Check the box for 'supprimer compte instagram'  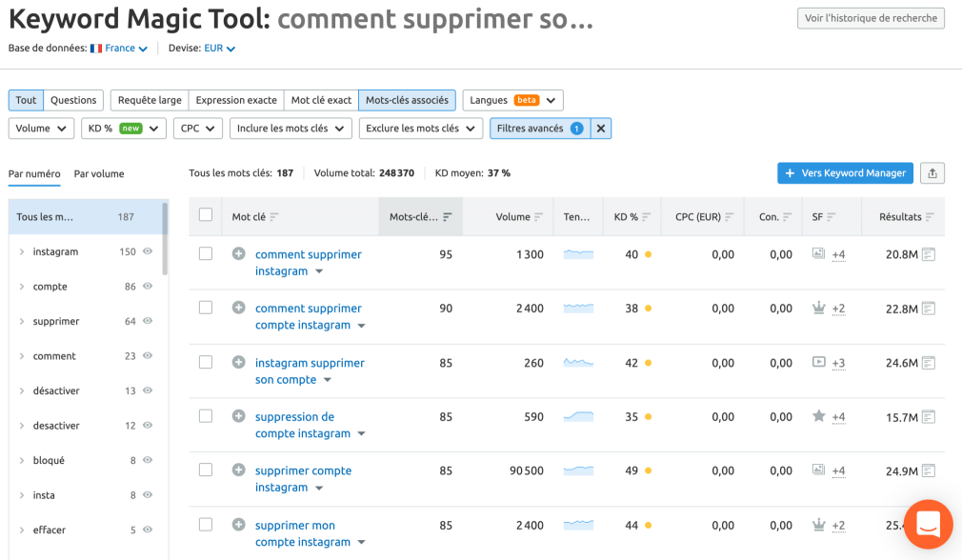(x=206, y=470)
